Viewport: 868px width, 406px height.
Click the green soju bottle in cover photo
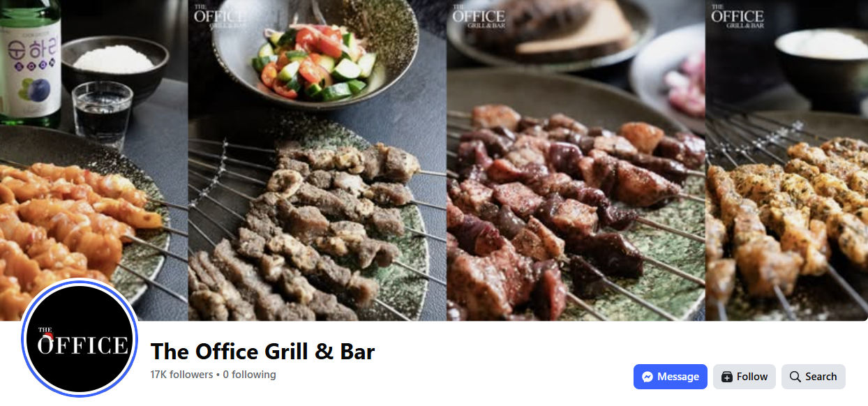coord(30,61)
